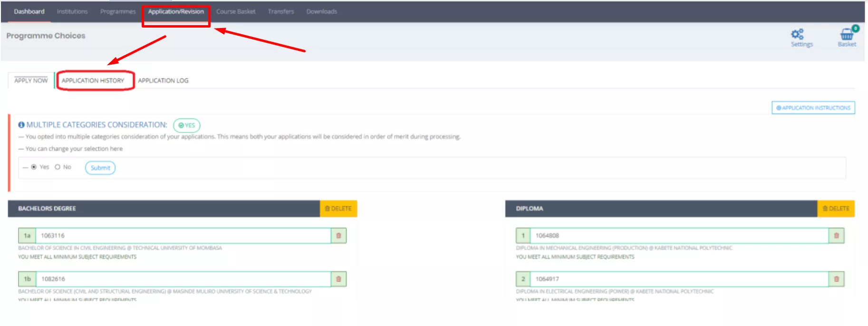Switch to the Application History tab
This screenshot has height=326, width=868.
pyautogui.click(x=93, y=81)
